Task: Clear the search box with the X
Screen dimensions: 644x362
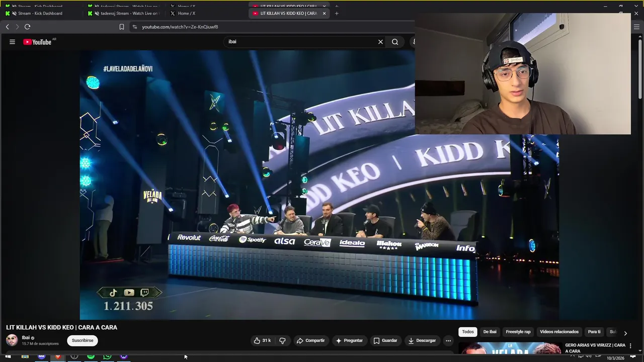Action: click(380, 42)
